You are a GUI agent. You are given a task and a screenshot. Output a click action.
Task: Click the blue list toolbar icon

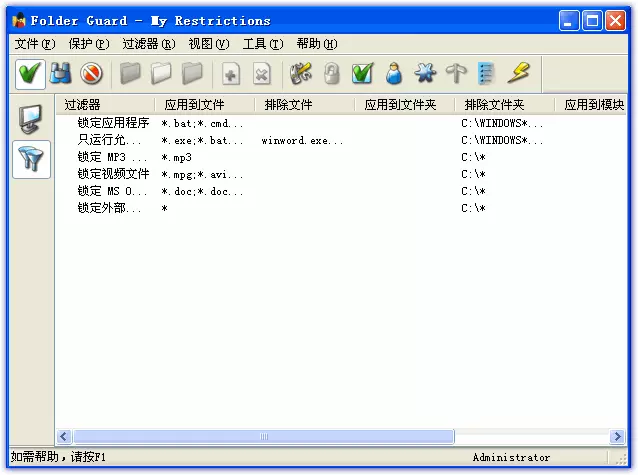(x=487, y=74)
